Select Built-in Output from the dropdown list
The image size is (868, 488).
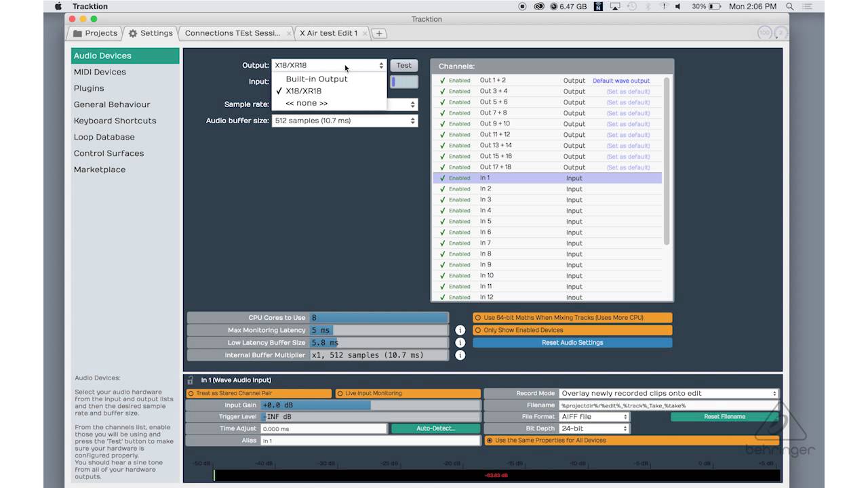pos(317,79)
